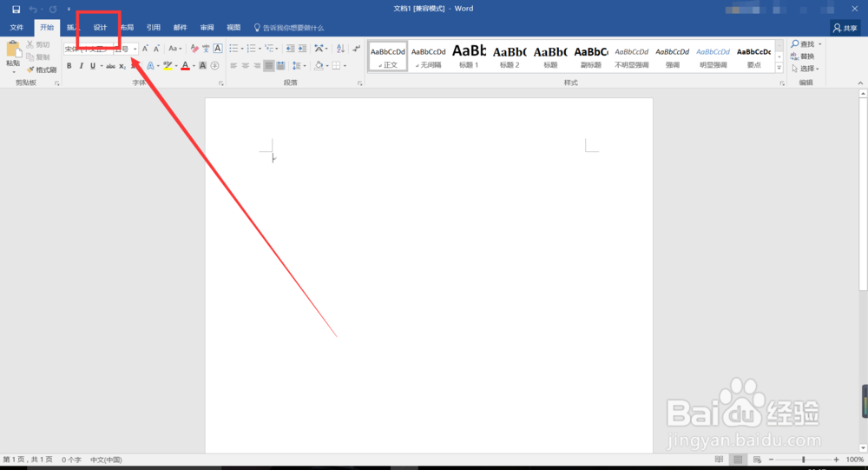Switch to the 引用 (References) tab
This screenshot has width=868, height=470.
pos(154,27)
